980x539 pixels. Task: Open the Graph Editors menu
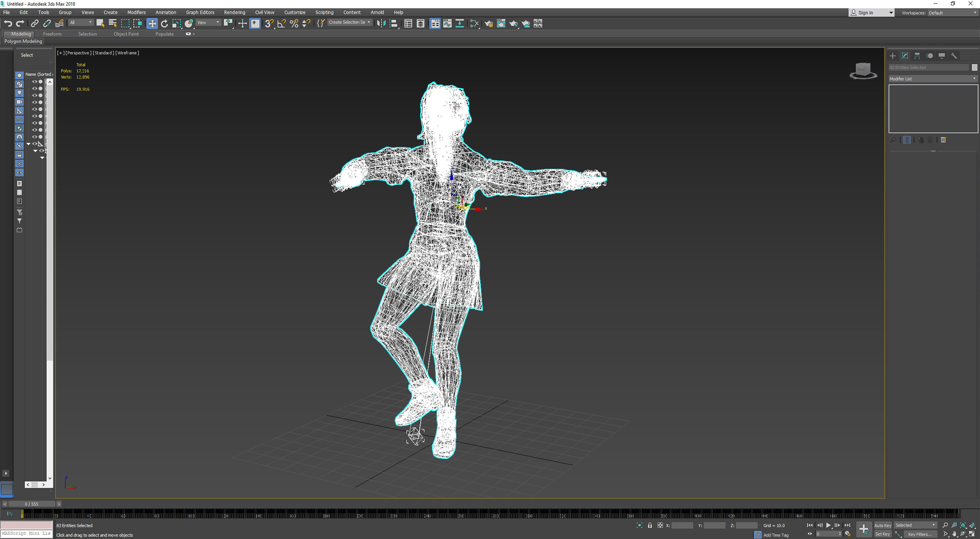pyautogui.click(x=200, y=13)
